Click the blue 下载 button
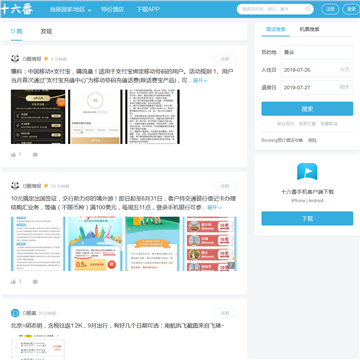 pos(307,218)
